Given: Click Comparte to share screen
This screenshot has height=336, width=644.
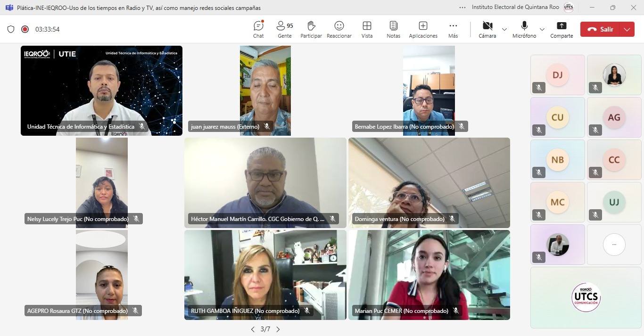Looking at the screenshot, I should (561, 29).
